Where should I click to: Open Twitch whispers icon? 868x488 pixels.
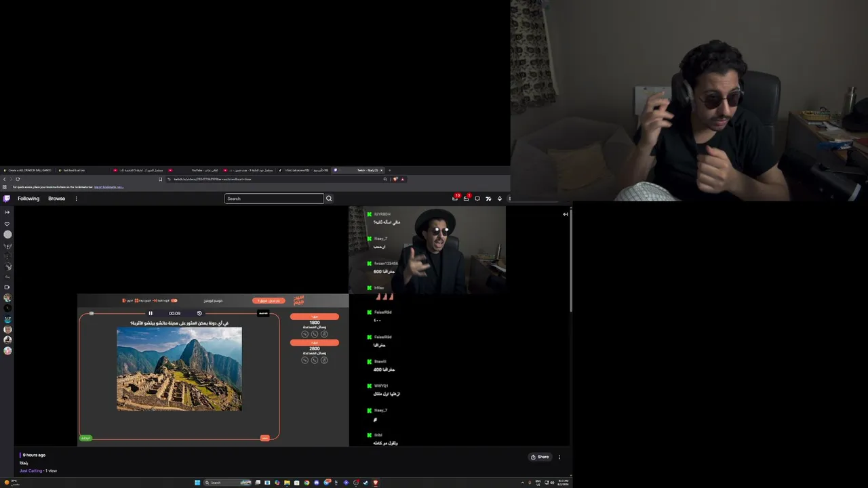click(x=477, y=199)
